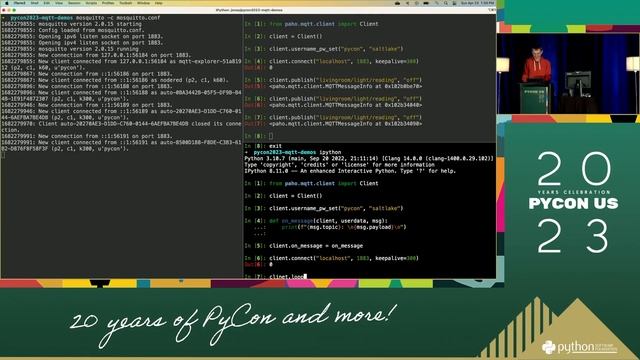This screenshot has height=360, width=640.
Task: Click the license information banner line
Action: click(340, 165)
